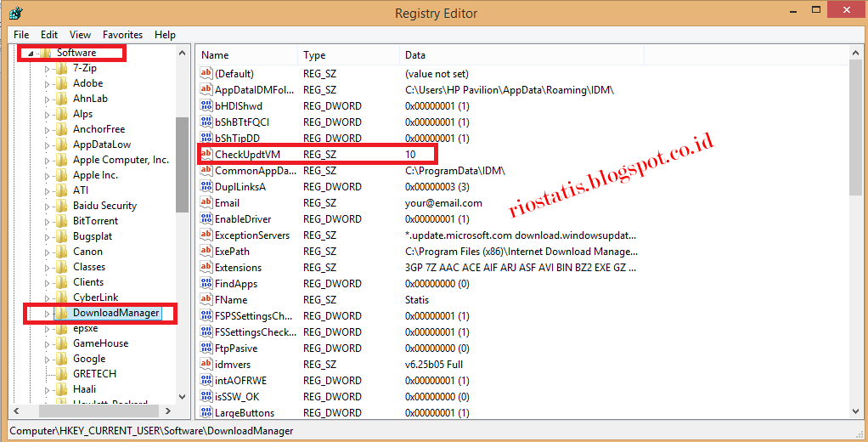Open the File menu
This screenshot has width=868, height=442.
(21, 34)
